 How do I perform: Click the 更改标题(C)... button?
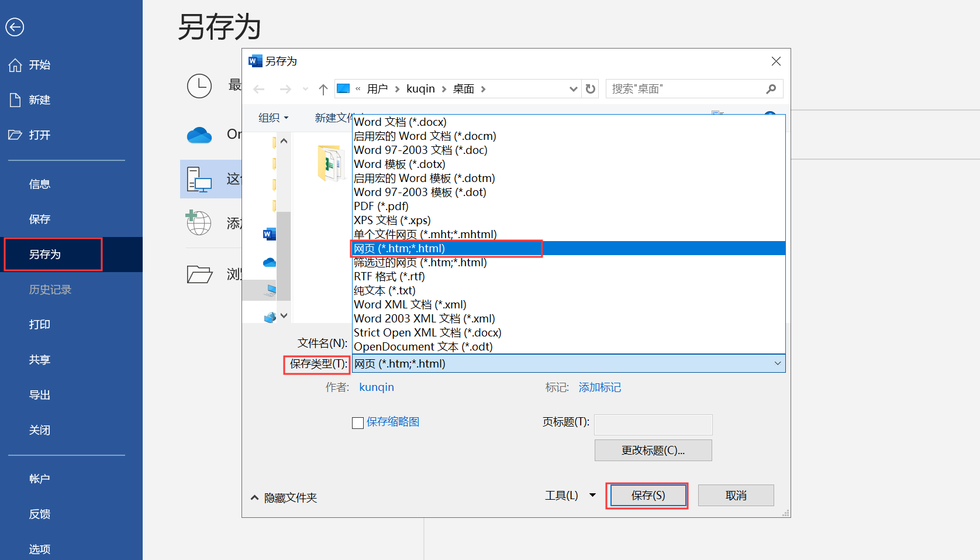(x=653, y=451)
